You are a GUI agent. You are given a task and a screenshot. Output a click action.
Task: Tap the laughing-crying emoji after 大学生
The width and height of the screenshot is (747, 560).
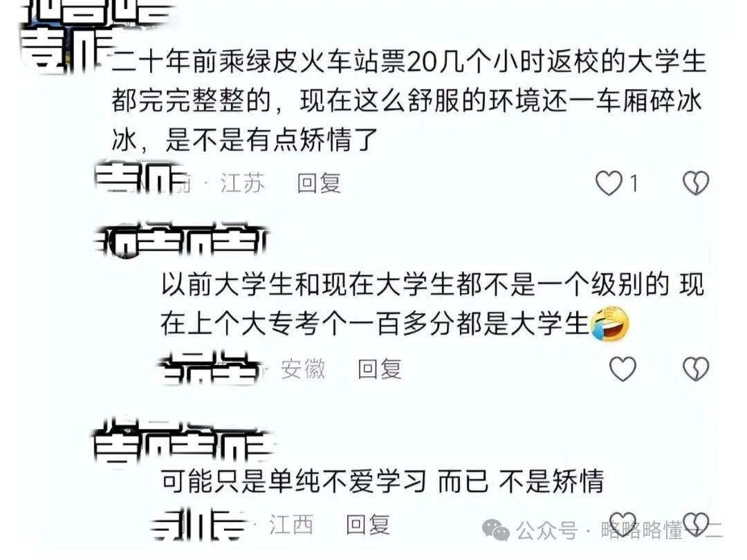(x=610, y=324)
